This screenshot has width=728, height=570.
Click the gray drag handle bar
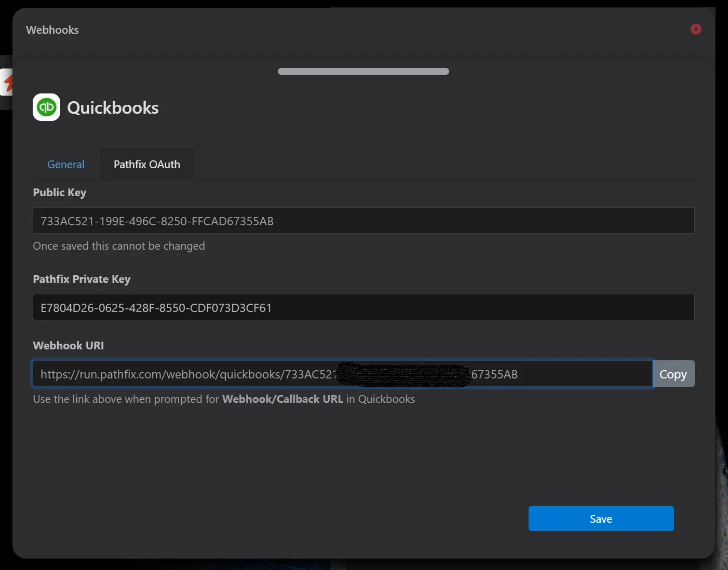363,71
